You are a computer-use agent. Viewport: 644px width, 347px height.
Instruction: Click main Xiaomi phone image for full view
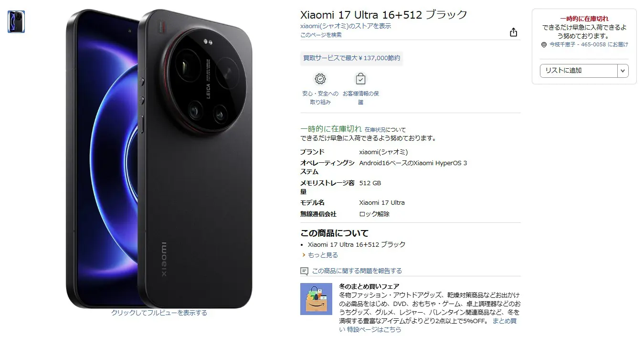[x=159, y=158]
